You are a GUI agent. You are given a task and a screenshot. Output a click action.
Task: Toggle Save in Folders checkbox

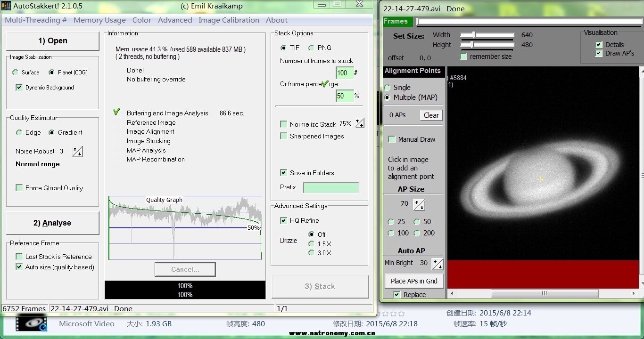tap(283, 173)
